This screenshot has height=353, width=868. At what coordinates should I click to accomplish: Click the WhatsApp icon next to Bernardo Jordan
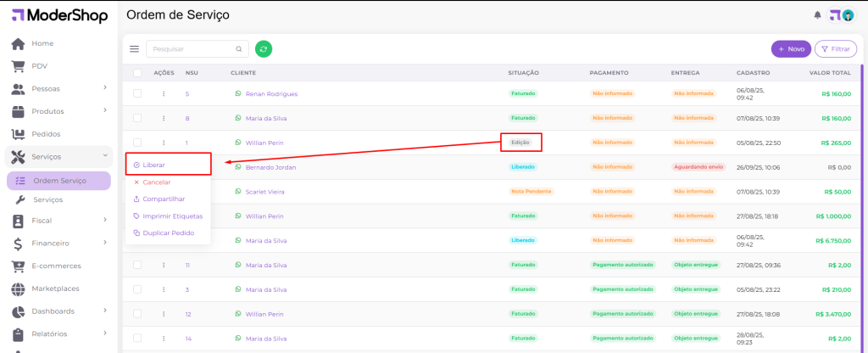click(238, 167)
